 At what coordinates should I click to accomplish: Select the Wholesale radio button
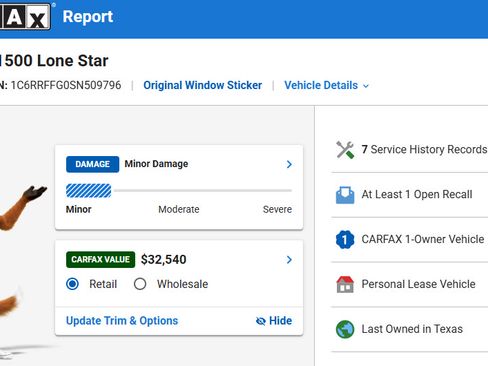click(140, 284)
